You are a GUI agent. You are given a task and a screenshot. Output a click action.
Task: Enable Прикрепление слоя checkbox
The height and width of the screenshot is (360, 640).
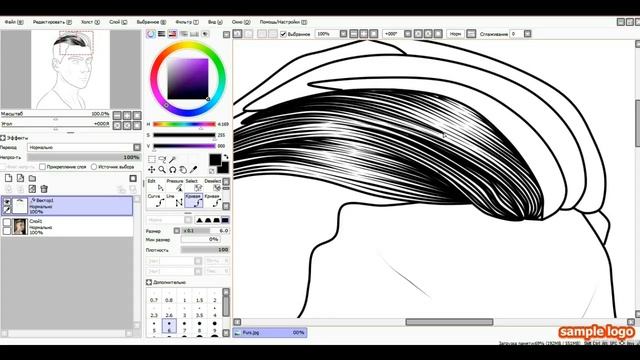(42, 167)
